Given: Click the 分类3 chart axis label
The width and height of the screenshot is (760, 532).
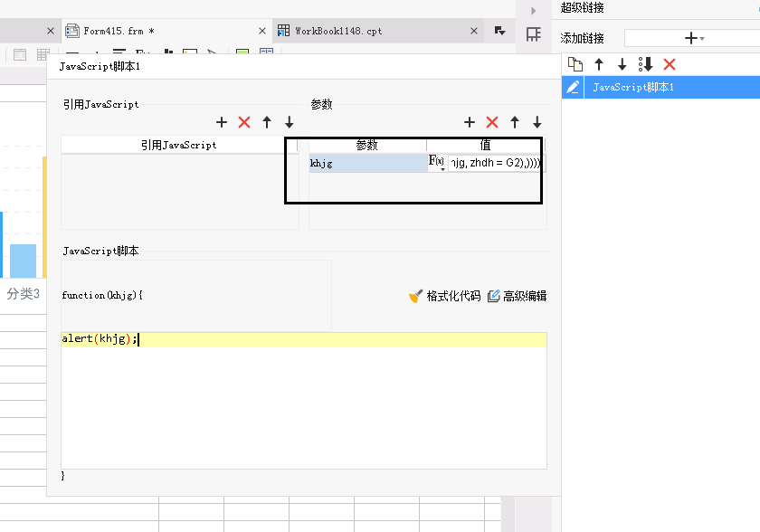Looking at the screenshot, I should point(24,294).
